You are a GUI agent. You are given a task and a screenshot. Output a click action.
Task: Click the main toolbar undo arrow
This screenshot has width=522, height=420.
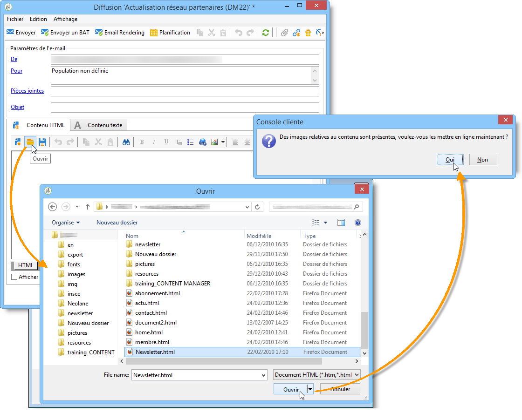[238, 32]
